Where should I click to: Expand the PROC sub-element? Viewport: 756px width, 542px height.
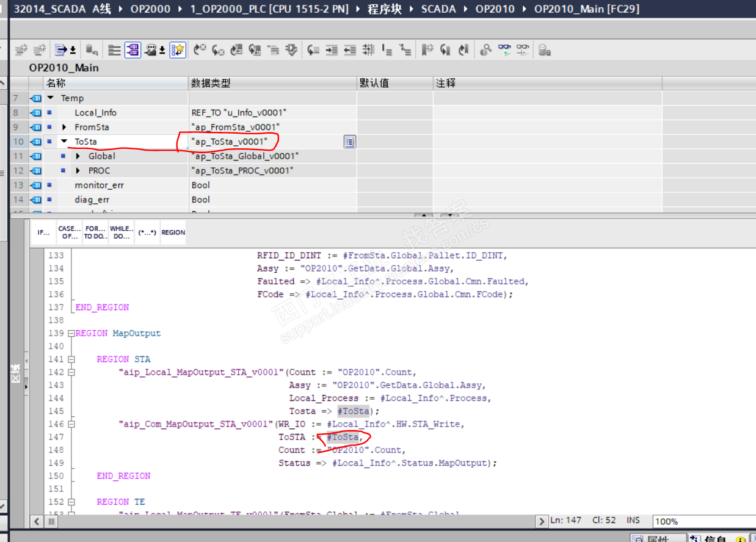[x=78, y=171]
